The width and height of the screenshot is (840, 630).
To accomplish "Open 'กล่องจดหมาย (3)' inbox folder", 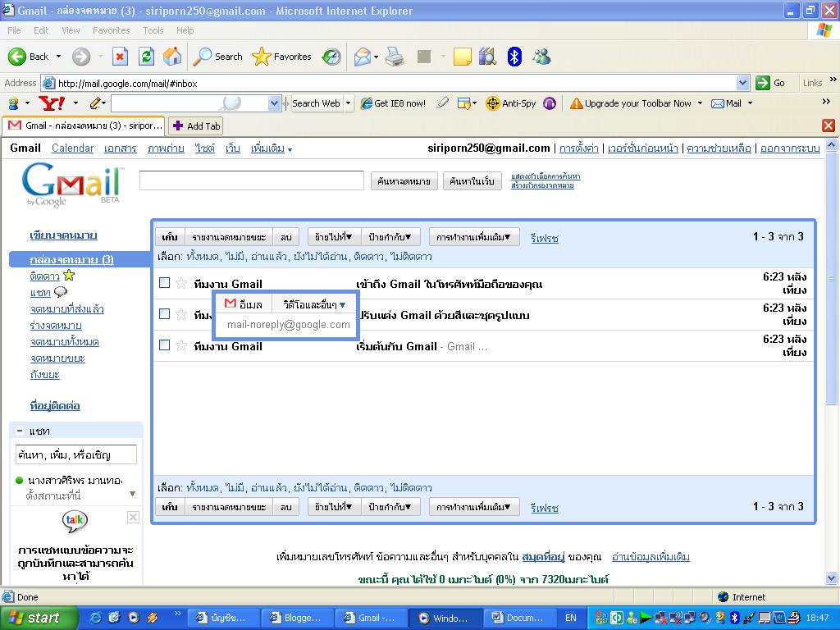I will pos(72,259).
